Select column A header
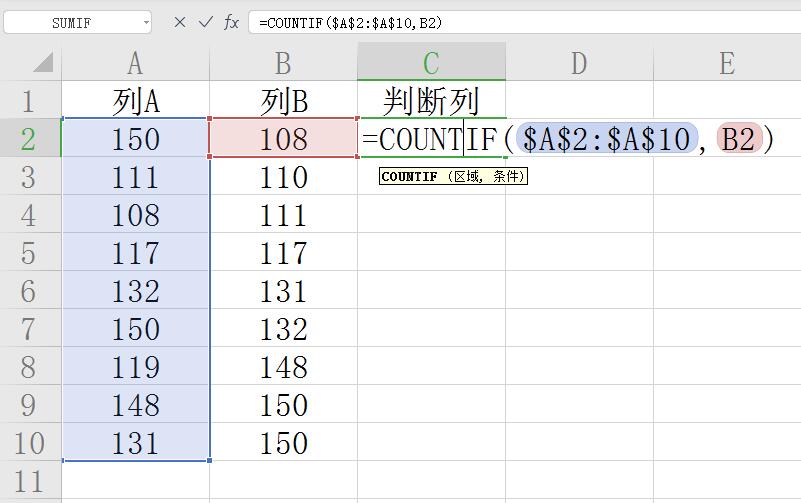Viewport: 801px width, 503px height. (135, 64)
